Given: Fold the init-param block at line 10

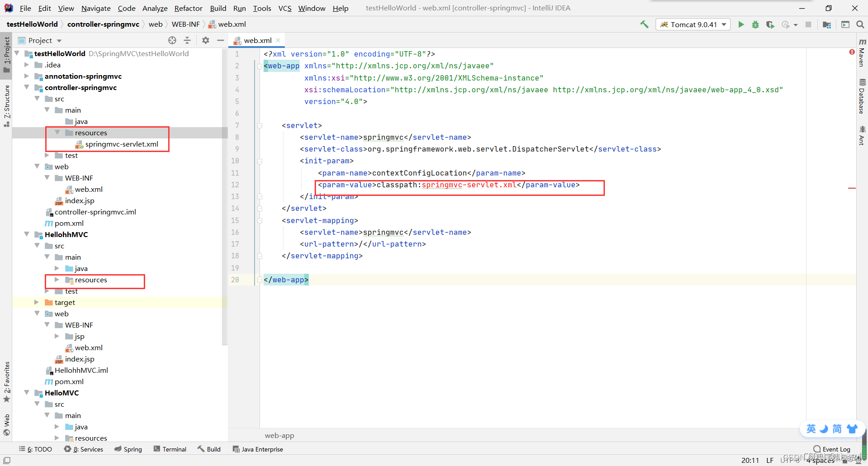Looking at the screenshot, I should [259, 161].
